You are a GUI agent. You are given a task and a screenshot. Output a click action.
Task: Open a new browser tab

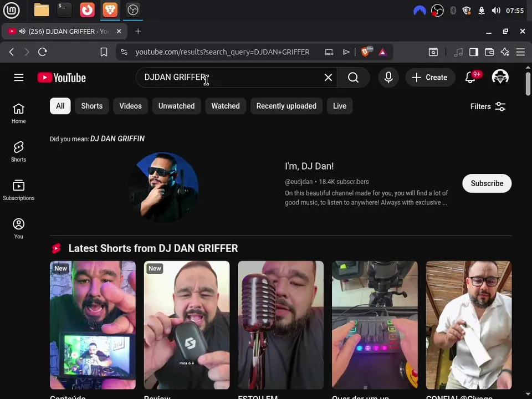point(138,31)
